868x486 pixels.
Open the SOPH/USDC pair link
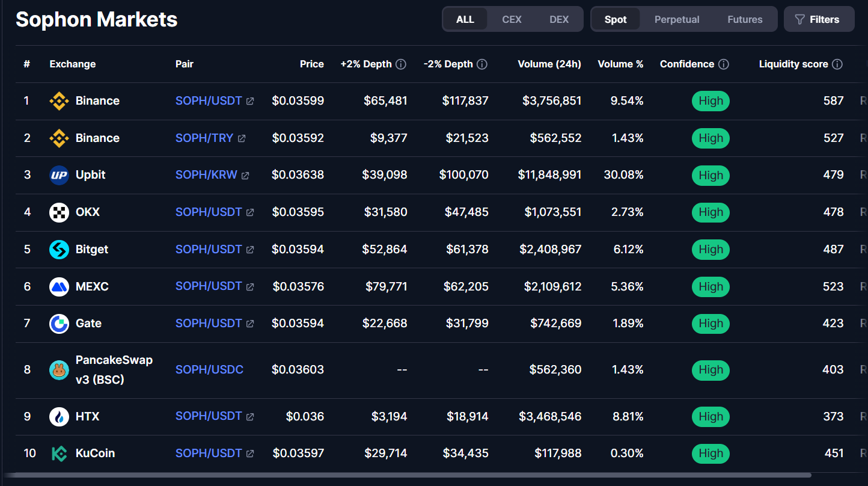[x=209, y=369]
